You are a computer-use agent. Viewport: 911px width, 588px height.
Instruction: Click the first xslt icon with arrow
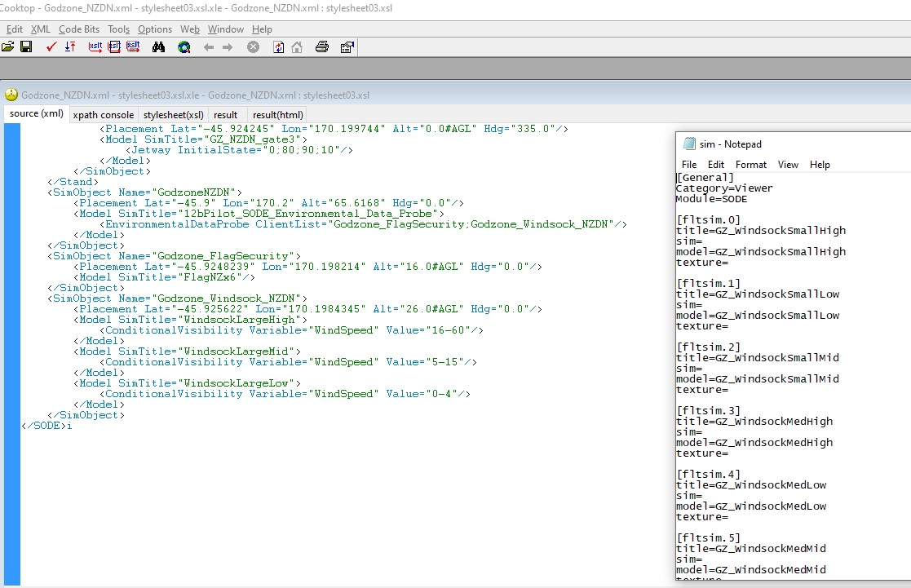[x=95, y=47]
